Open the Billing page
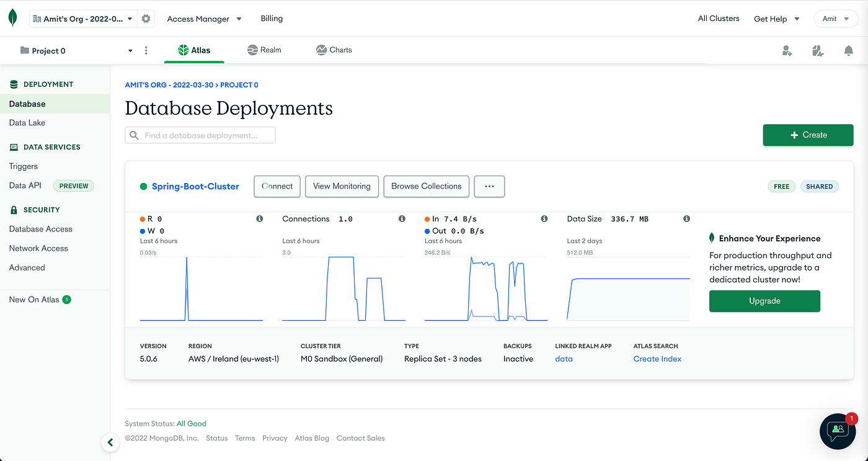The height and width of the screenshot is (461, 868). 271,19
